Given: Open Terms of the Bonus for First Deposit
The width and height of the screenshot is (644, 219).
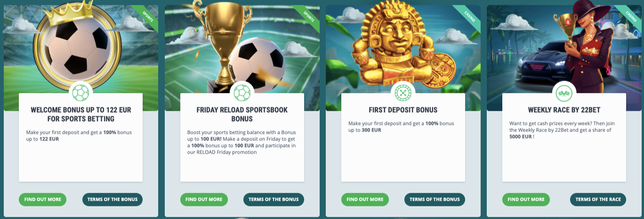Looking at the screenshot, I should [x=435, y=199].
